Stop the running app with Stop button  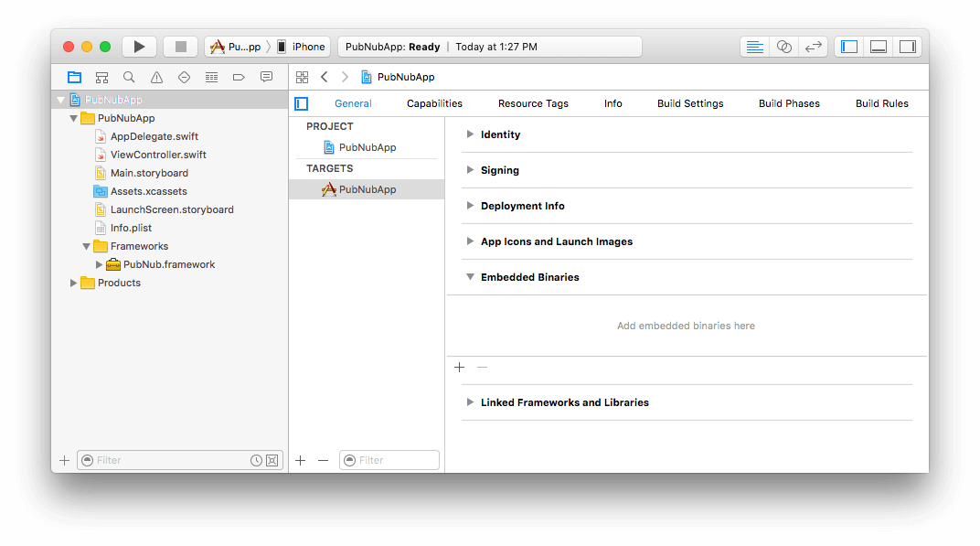180,46
